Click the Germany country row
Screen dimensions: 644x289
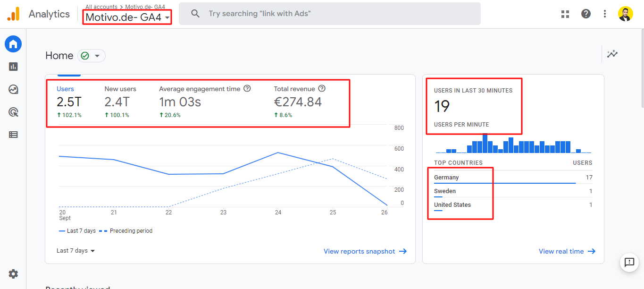[x=513, y=178]
